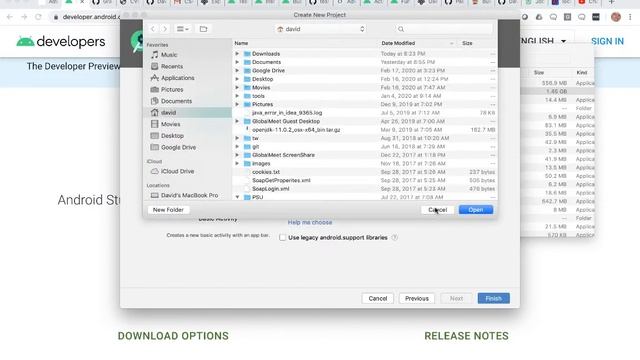Reload the browser page
This screenshot has width=640, height=360.
[x=38, y=17]
